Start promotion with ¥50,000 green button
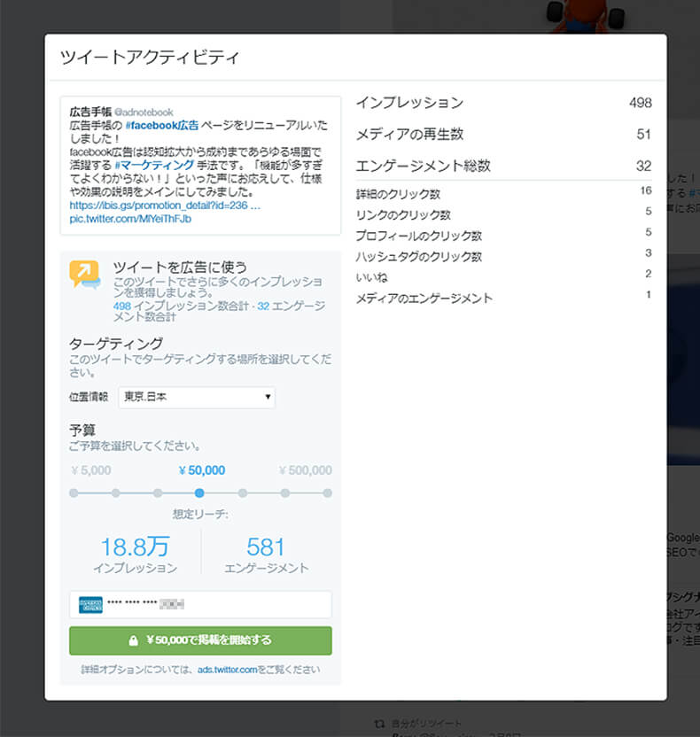The image size is (700, 737). (x=200, y=640)
